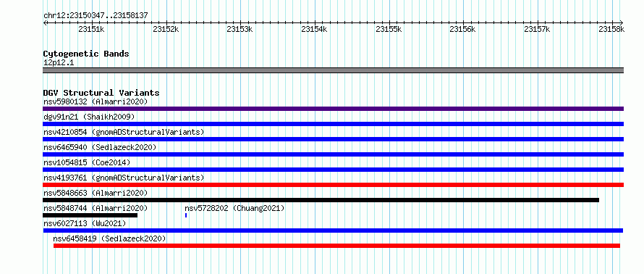Click the gray 12p12.1 cytogenetic band bar

333,70
